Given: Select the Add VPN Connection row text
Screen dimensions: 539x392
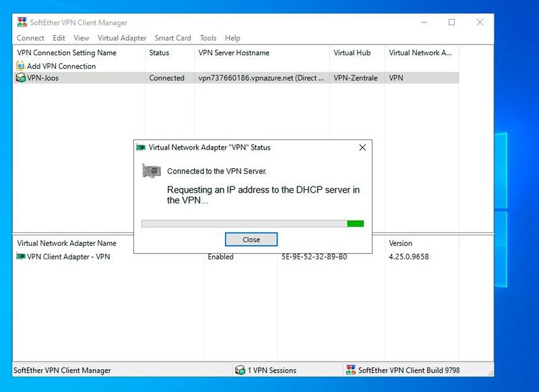Looking at the screenshot, I should point(61,66).
